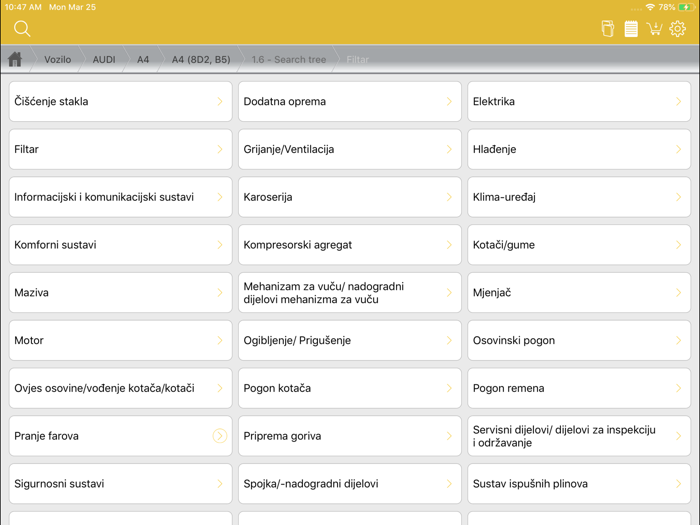
Task: Expand arrow on Mjenjač row
Action: 679,292
